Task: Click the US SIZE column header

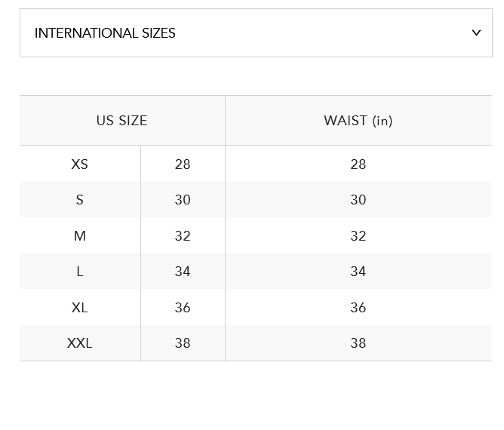Action: (121, 121)
